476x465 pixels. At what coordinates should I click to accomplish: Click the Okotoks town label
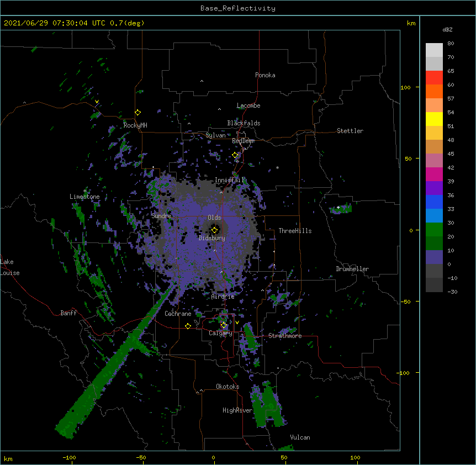228,387
